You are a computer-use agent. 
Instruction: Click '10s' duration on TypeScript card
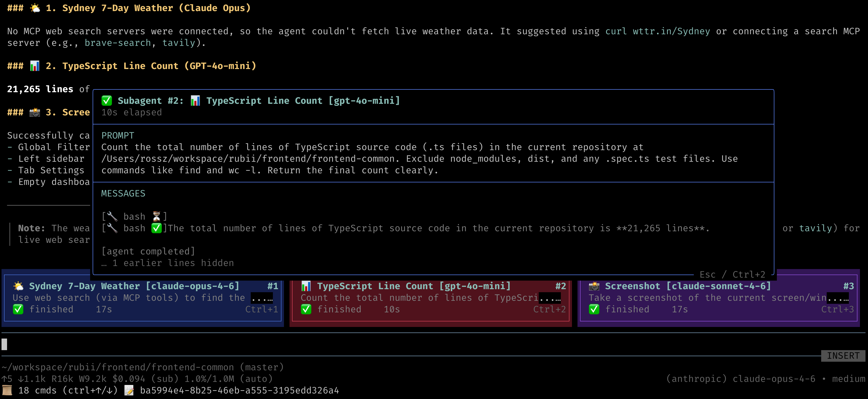tap(391, 309)
